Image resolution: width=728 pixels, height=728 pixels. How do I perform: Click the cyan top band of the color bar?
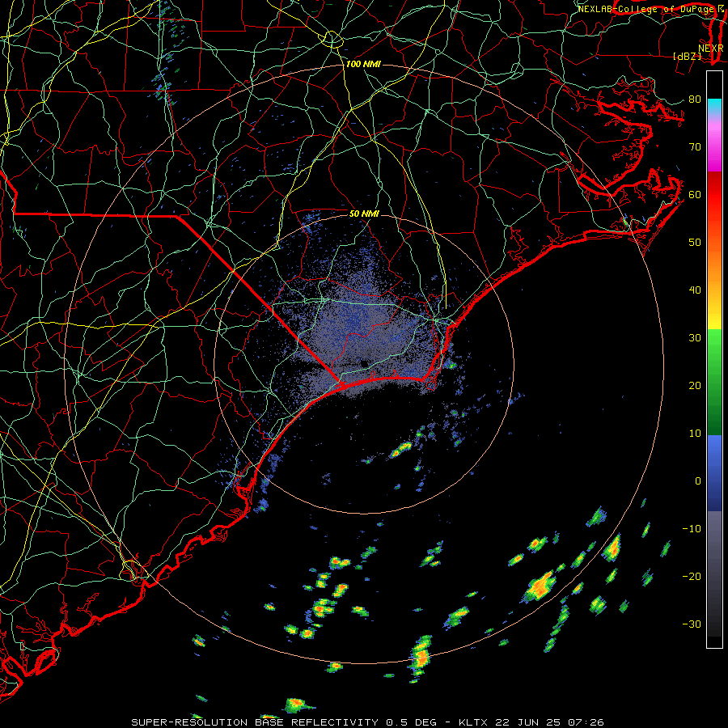click(x=714, y=107)
